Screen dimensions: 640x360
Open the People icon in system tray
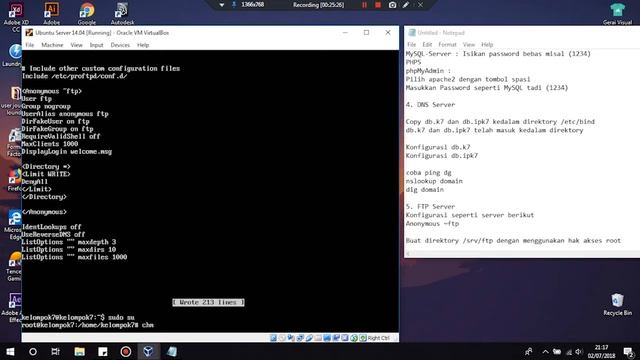pos(529,351)
